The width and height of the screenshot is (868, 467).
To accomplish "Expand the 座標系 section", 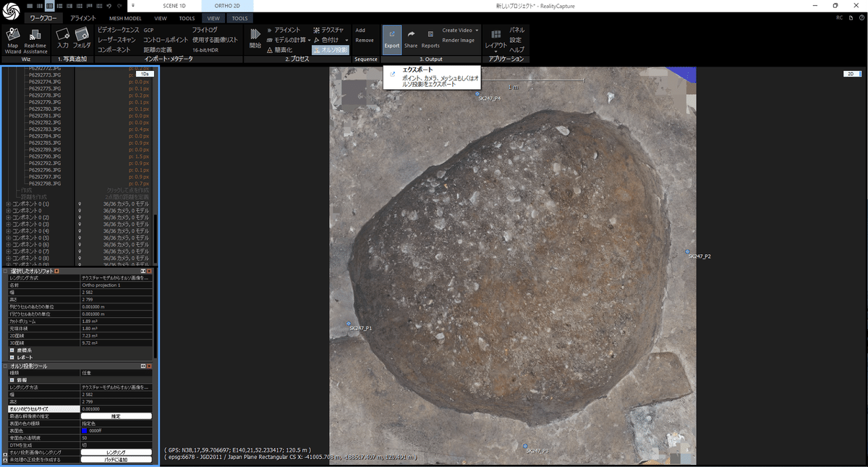I will 12,350.
